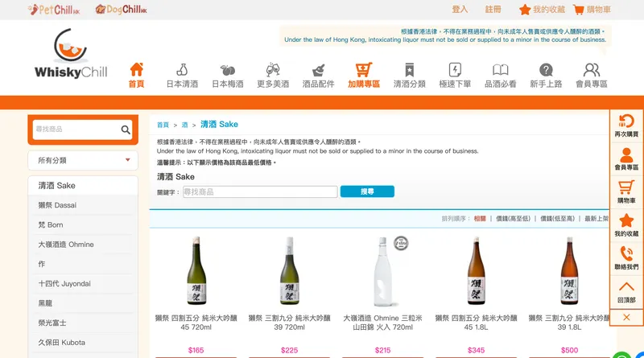Open 大嶺酒造 Ohmine 三粒米 bottle thumbnail
This screenshot has width=644, height=358.
point(383,271)
